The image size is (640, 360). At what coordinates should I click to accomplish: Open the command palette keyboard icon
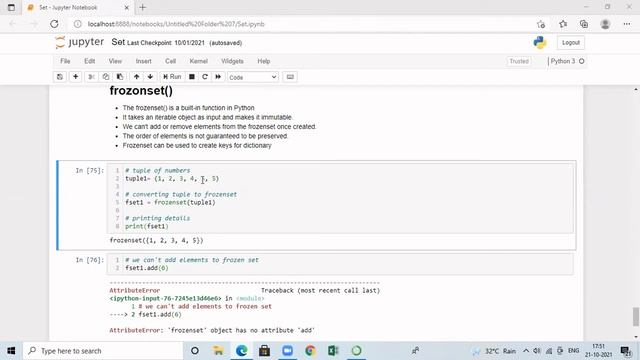[x=290, y=77]
